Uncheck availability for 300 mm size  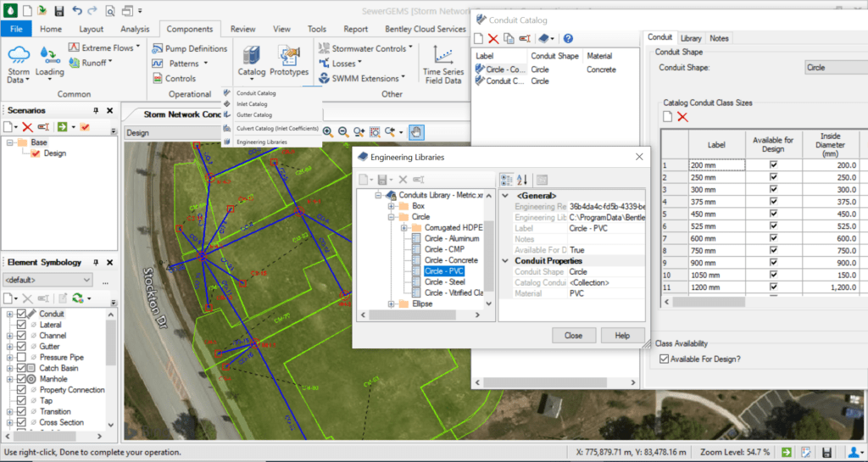point(773,189)
